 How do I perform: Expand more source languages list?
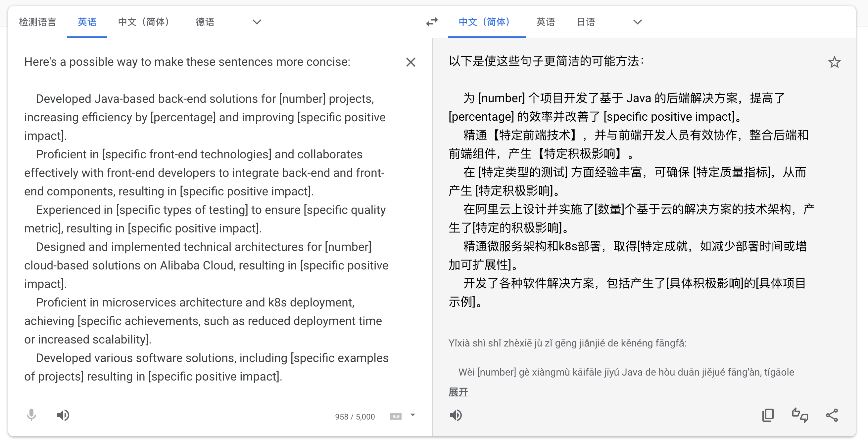coord(257,22)
